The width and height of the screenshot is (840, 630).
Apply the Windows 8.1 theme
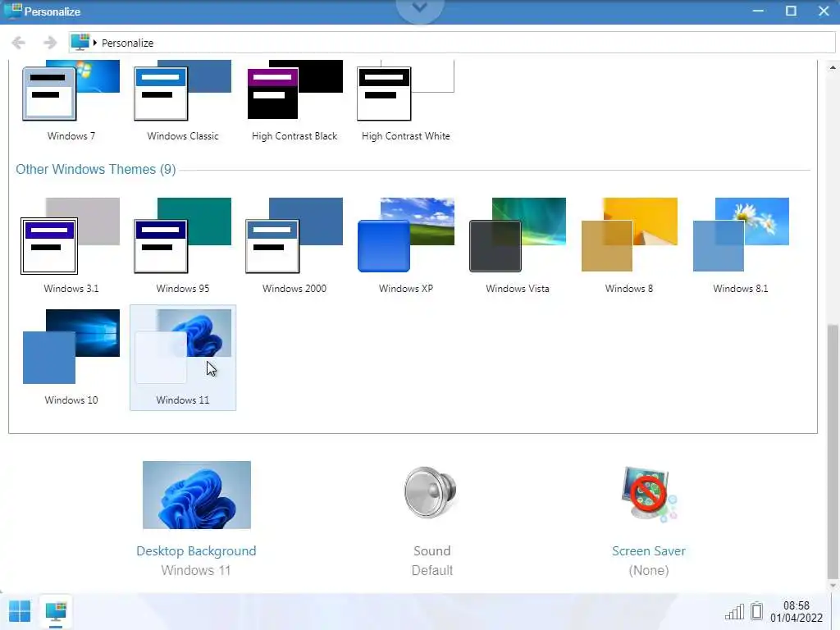(741, 246)
